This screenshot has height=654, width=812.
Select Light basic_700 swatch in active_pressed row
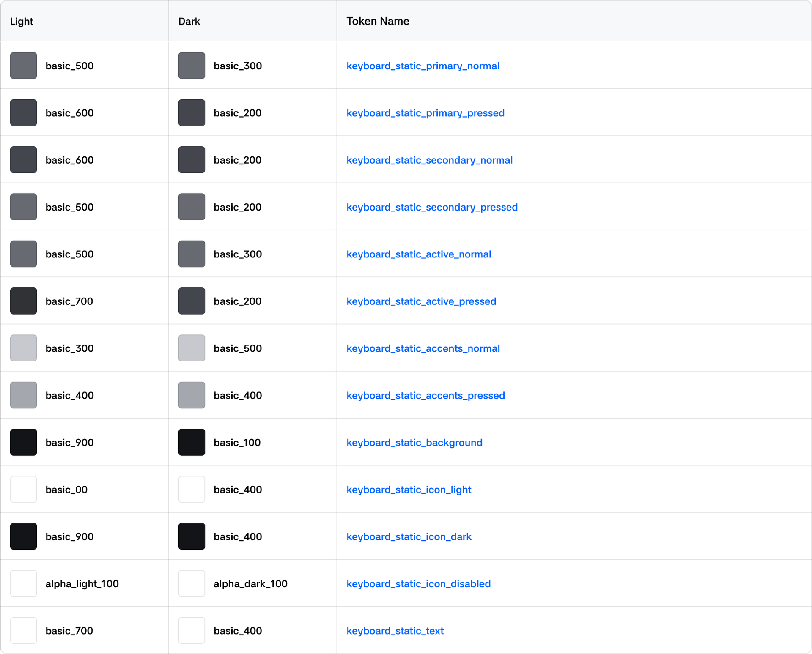click(x=24, y=301)
